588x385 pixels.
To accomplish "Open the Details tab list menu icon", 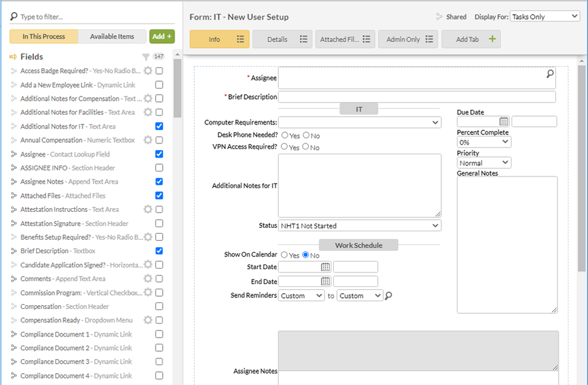I will pos(303,39).
